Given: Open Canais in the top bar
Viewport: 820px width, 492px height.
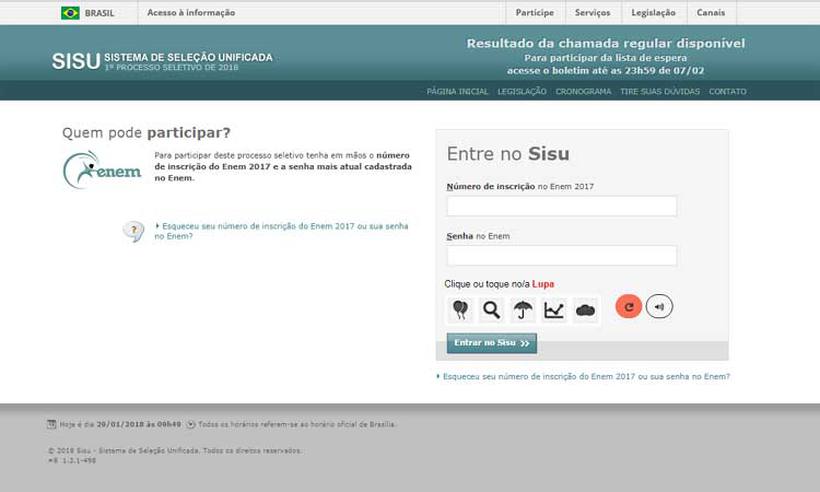Looking at the screenshot, I should coord(711,13).
